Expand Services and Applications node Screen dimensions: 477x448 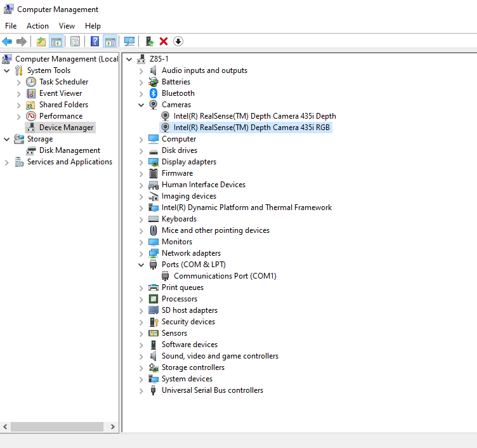(x=7, y=162)
